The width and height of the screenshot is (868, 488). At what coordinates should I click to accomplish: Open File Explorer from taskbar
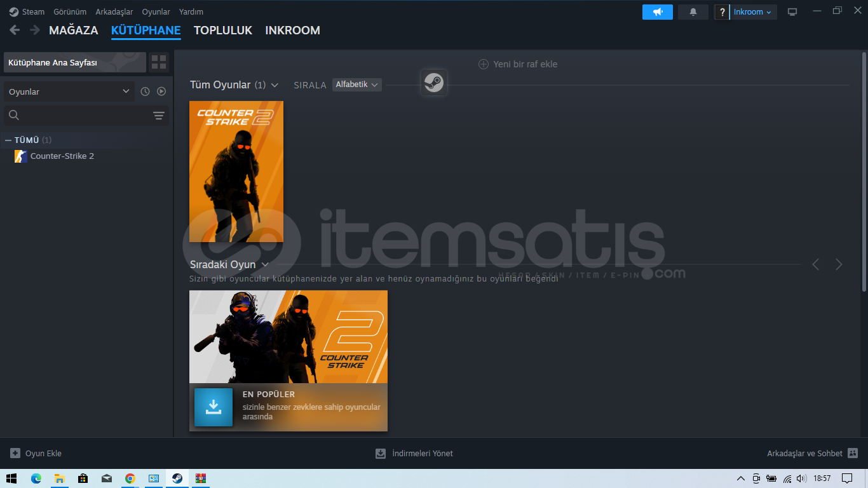pos(59,478)
